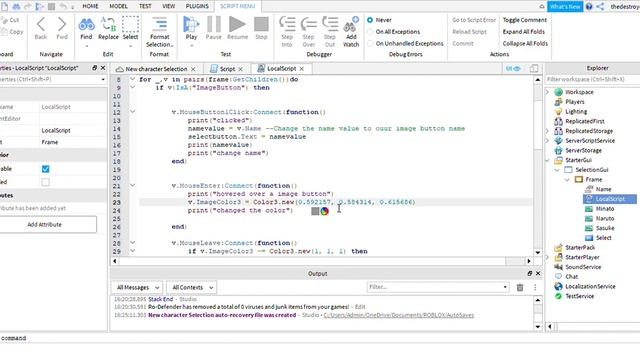640x360 pixels.
Task: Open the MODEL ribbon tab
Action: (118, 6)
